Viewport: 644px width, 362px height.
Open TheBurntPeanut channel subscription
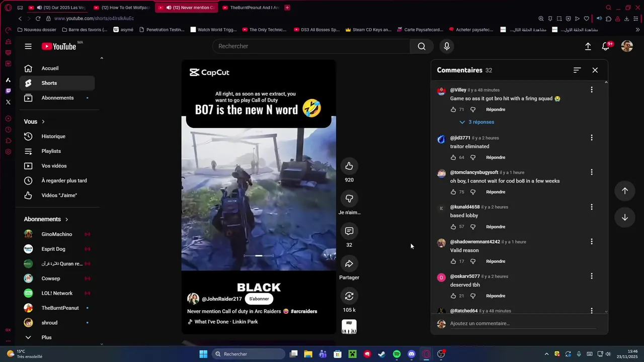[x=57, y=308]
